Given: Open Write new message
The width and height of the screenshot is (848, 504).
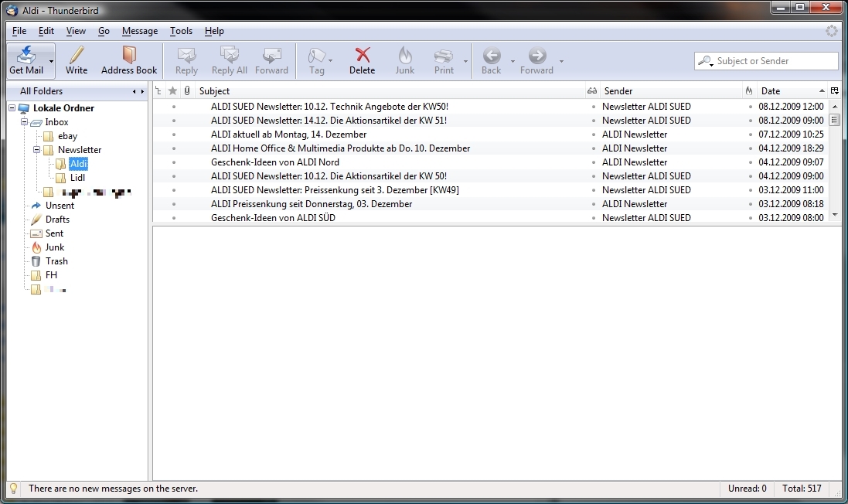Looking at the screenshot, I should pyautogui.click(x=77, y=60).
